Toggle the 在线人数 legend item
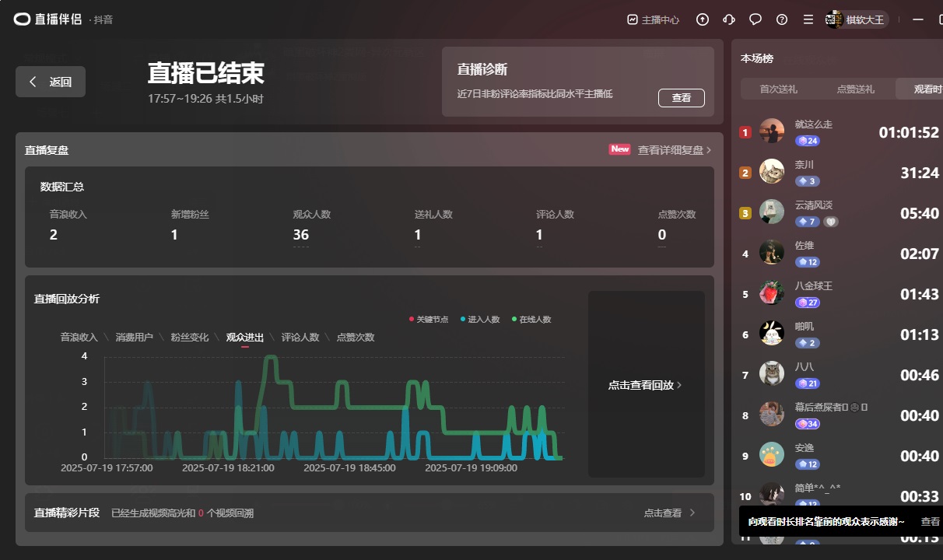Screen dimensions: 943x560 531,320
